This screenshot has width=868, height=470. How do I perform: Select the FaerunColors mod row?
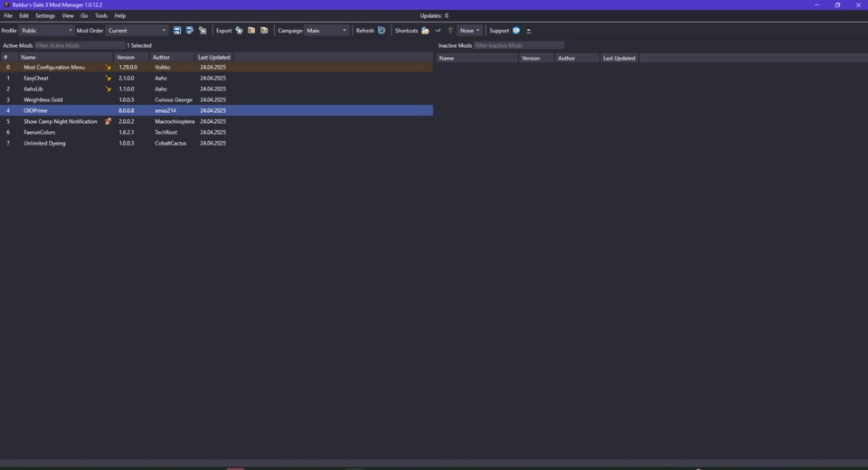[x=216, y=132]
